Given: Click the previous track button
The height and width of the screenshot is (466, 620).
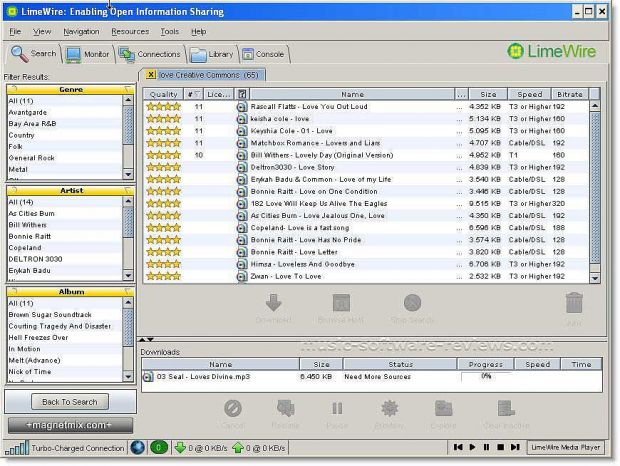Looking at the screenshot, I should pos(458,447).
